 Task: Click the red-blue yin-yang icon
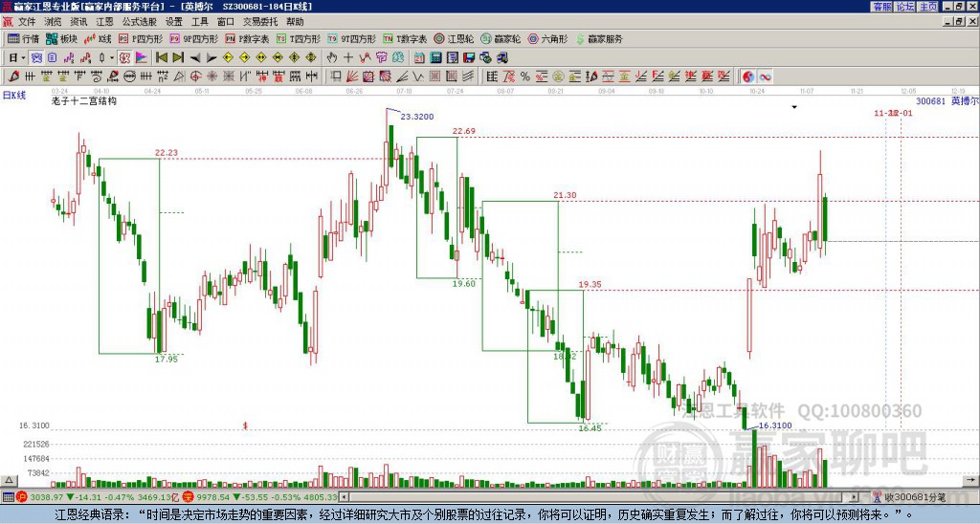pyautogui.click(x=748, y=76)
